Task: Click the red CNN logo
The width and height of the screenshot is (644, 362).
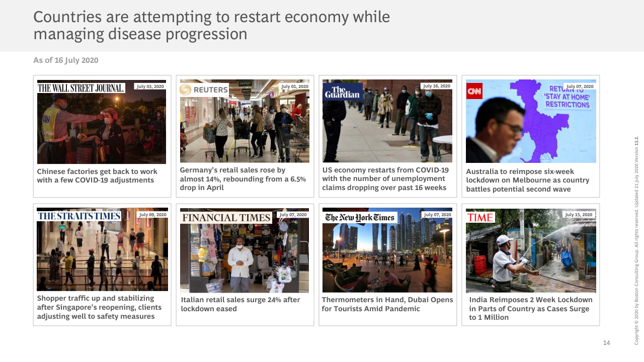Action: [474, 91]
